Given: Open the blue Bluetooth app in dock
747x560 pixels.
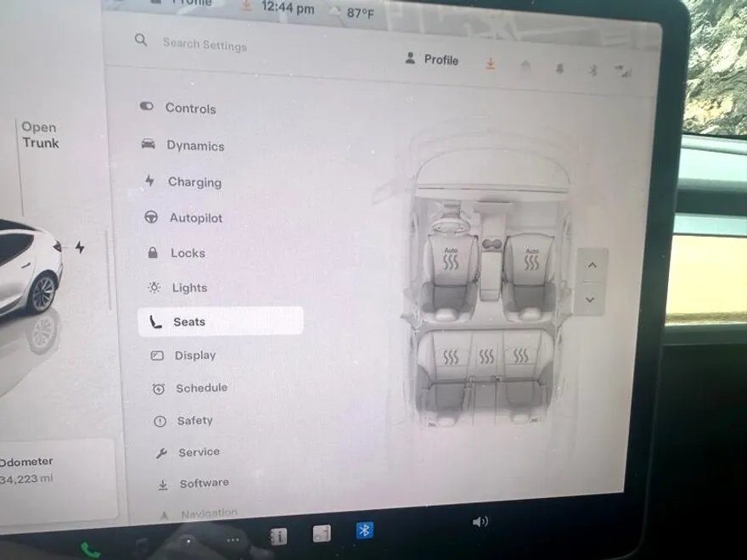Looking at the screenshot, I should click(365, 530).
